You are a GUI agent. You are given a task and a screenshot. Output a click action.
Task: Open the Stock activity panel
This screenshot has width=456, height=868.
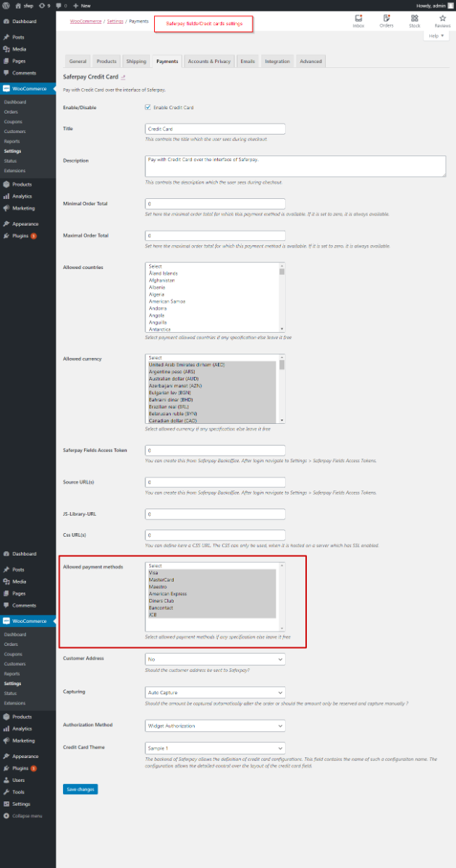pos(414,20)
